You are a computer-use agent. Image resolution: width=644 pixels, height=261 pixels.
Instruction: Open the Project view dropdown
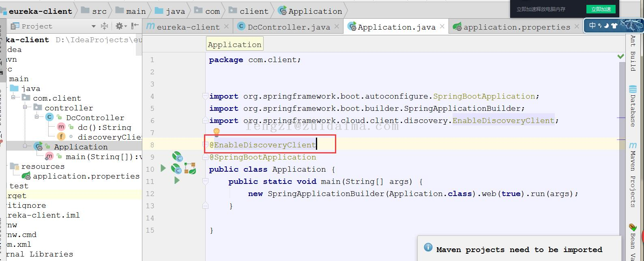tap(93, 26)
